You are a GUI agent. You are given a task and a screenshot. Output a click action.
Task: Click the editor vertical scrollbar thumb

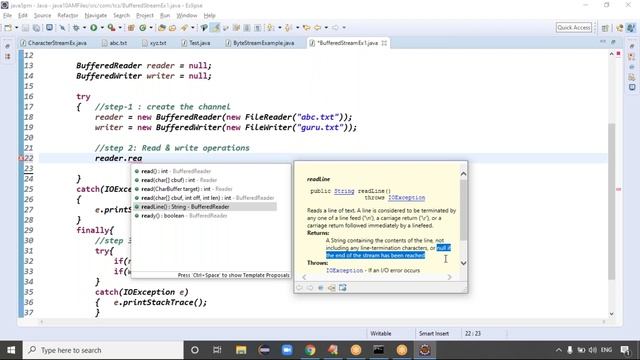pos(611,201)
